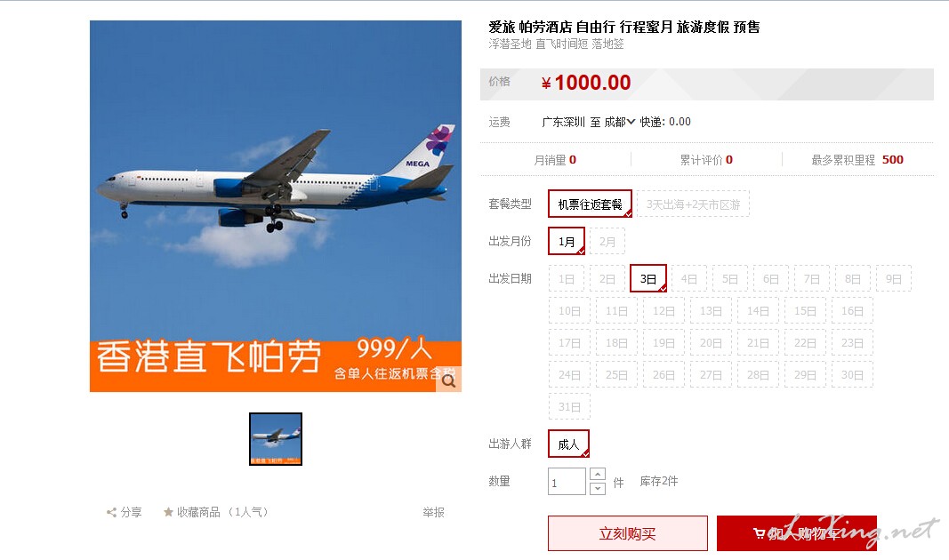This screenshot has width=949, height=560.
Task: Choose the 3天出海+2天市区游 package
Action: [x=693, y=204]
